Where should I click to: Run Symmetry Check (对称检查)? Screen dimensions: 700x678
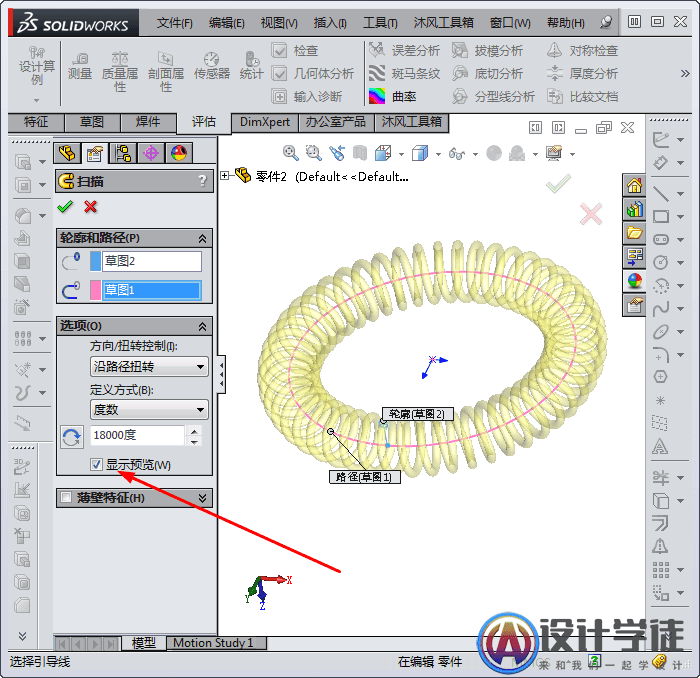(583, 50)
